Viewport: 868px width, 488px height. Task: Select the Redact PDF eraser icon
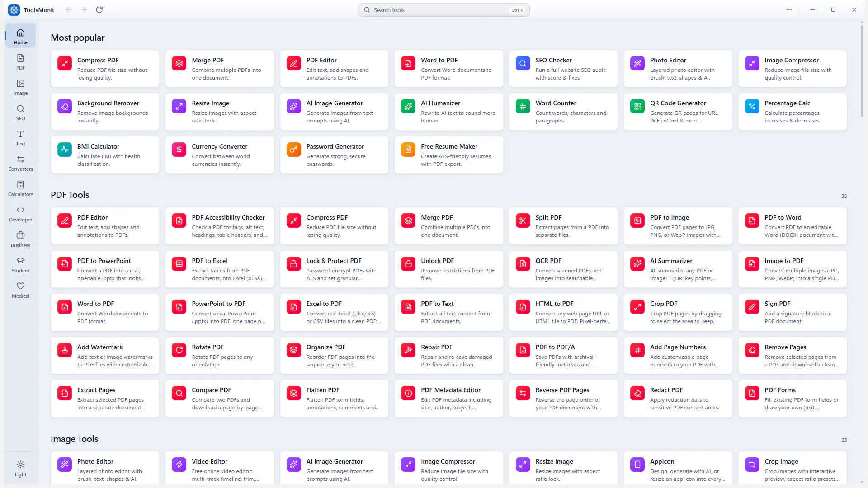coord(637,394)
